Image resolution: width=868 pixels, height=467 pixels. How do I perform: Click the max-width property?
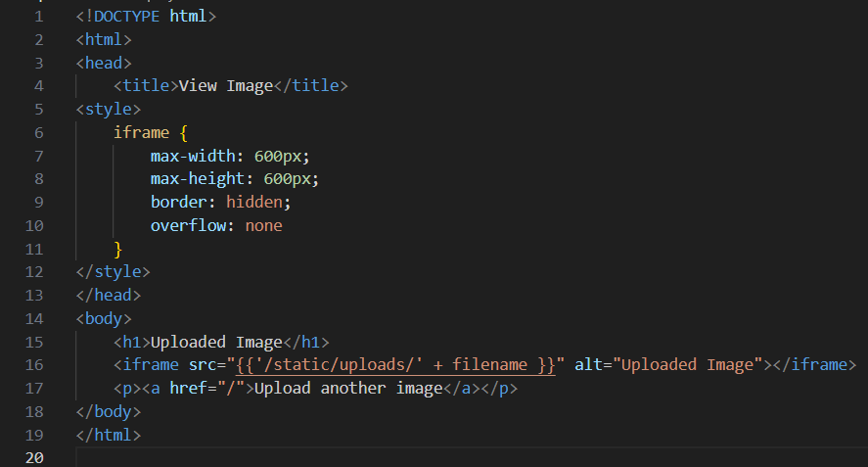193,157
